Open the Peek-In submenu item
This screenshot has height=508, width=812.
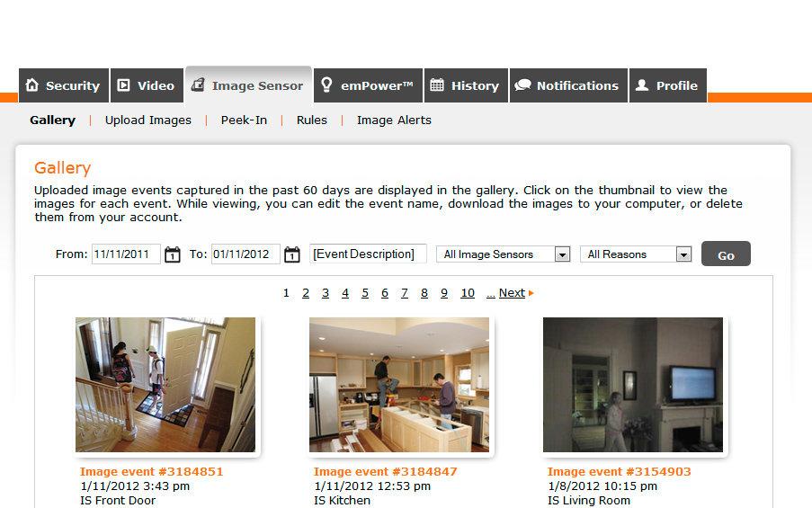244,120
